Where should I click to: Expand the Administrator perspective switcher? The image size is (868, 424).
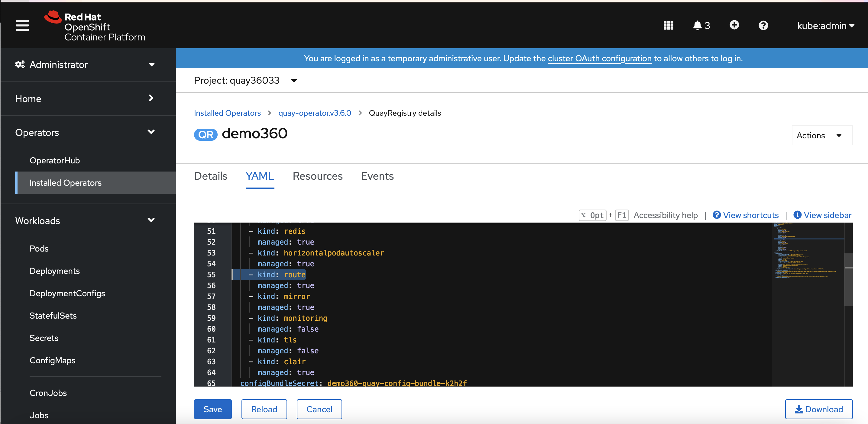(85, 64)
